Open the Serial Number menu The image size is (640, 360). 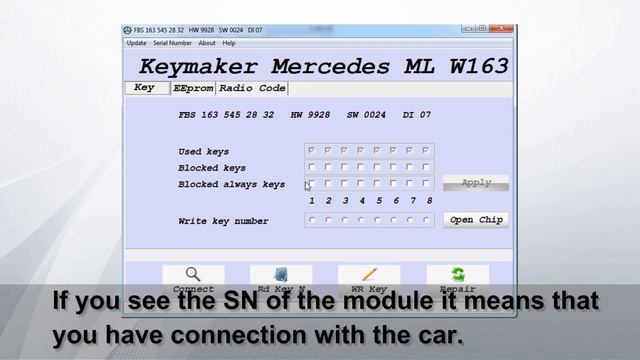tap(172, 43)
